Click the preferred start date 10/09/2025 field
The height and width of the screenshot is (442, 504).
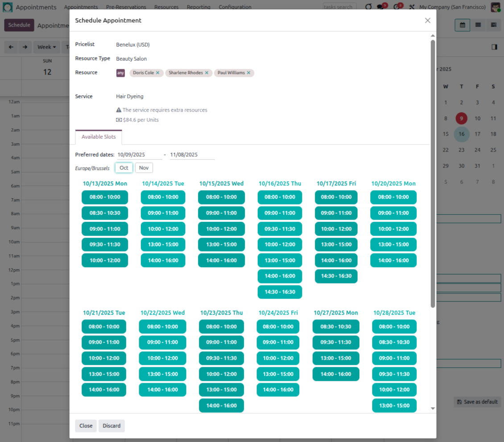tap(139, 155)
